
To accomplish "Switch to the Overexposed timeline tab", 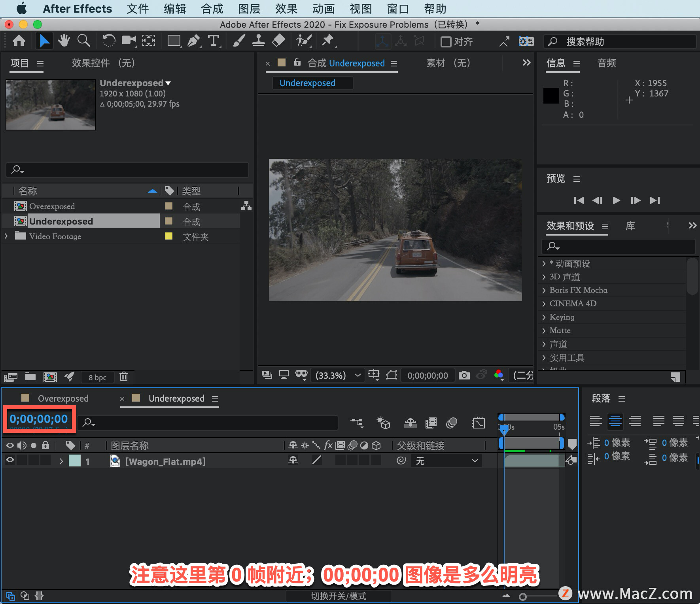I will tap(63, 398).
